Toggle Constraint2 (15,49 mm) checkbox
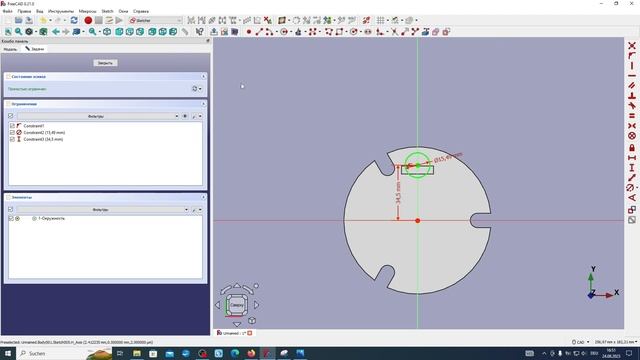Screen dimensions: 640x360 coord(12,132)
